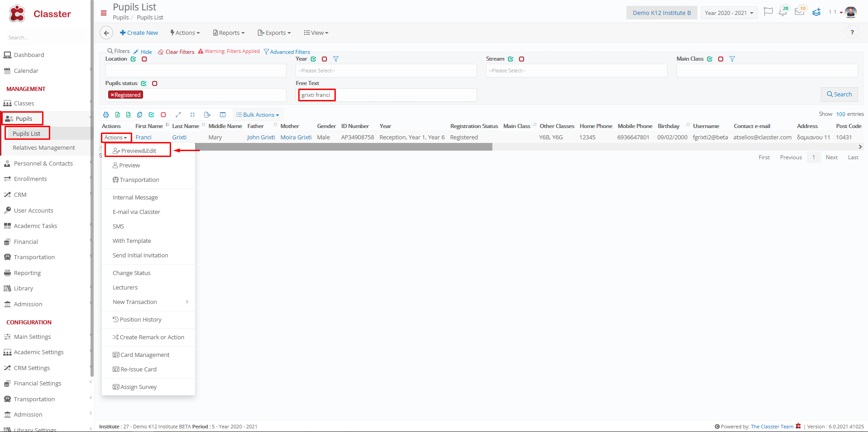Clear Year selection with the red square
This screenshot has width=868, height=432.
(x=324, y=59)
